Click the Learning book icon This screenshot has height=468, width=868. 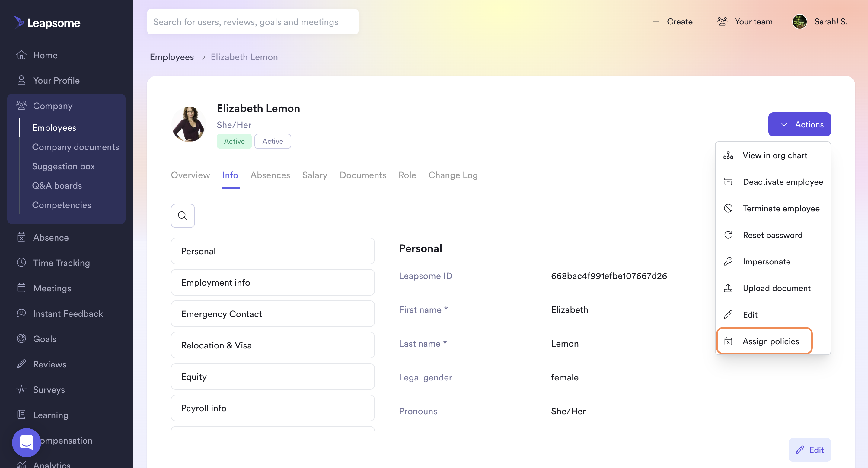[x=21, y=415]
